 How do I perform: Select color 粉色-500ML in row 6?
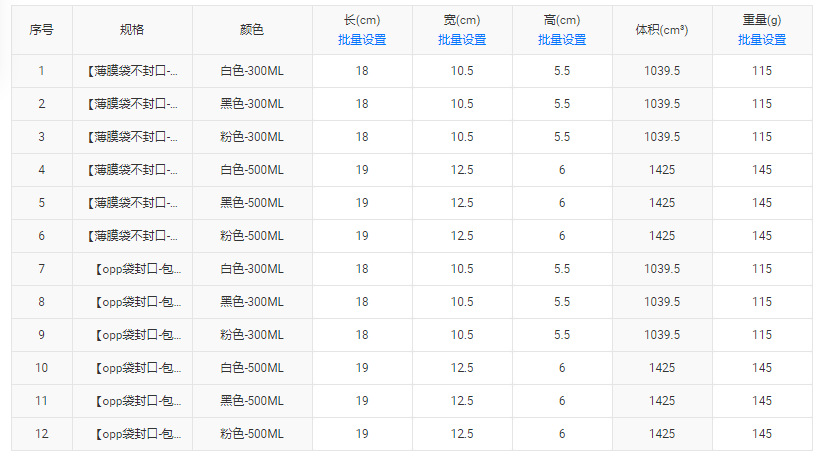(252, 236)
